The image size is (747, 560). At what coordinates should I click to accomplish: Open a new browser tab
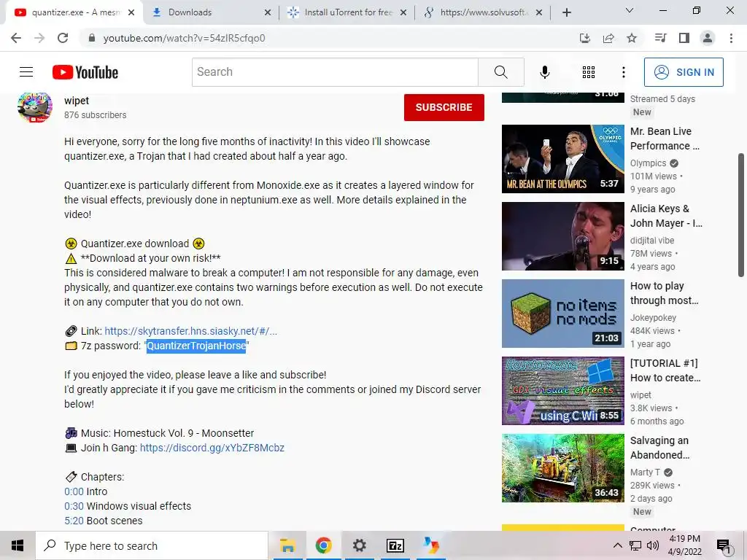coord(566,12)
